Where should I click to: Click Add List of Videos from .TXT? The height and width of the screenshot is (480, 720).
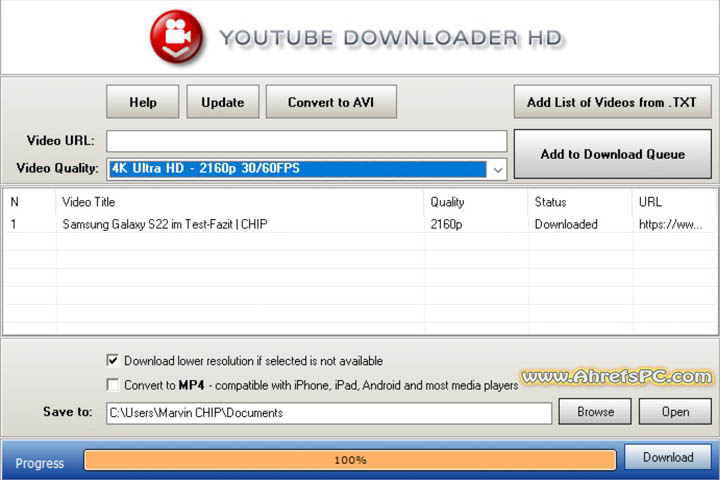pos(613,102)
